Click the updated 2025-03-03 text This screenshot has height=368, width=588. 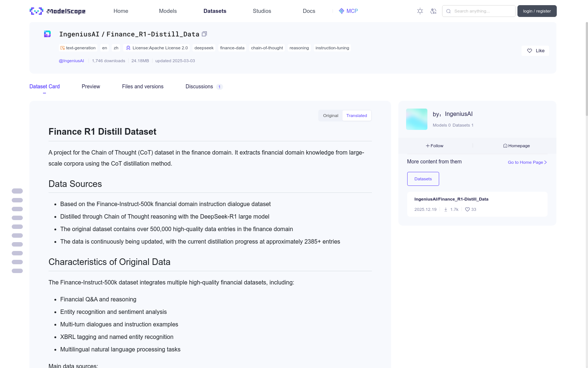(175, 61)
